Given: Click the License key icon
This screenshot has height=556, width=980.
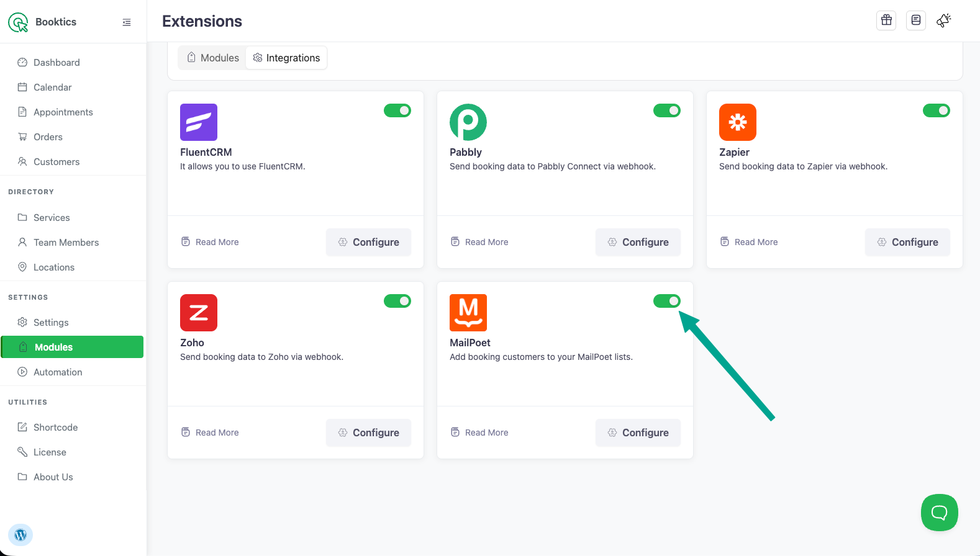Looking at the screenshot, I should (x=22, y=452).
